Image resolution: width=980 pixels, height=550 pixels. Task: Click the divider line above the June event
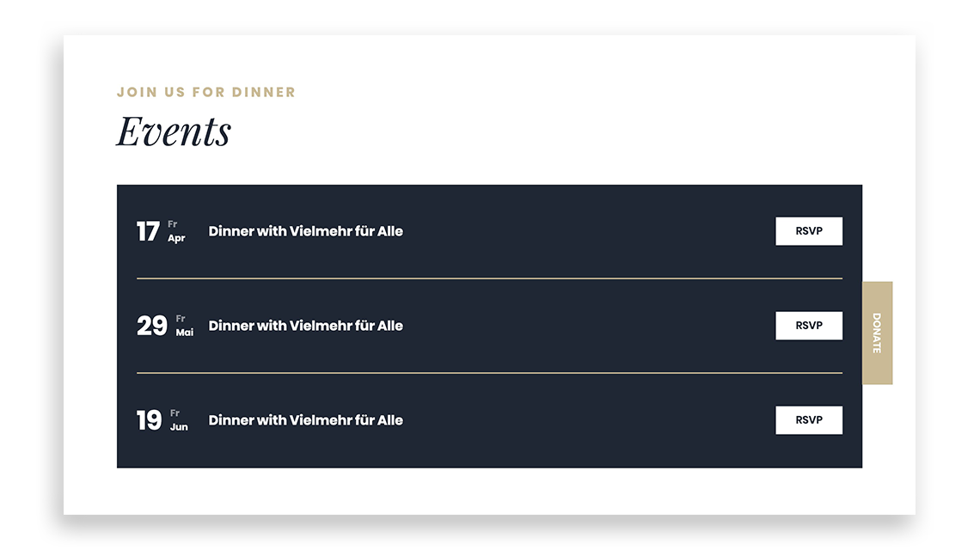tap(489, 373)
